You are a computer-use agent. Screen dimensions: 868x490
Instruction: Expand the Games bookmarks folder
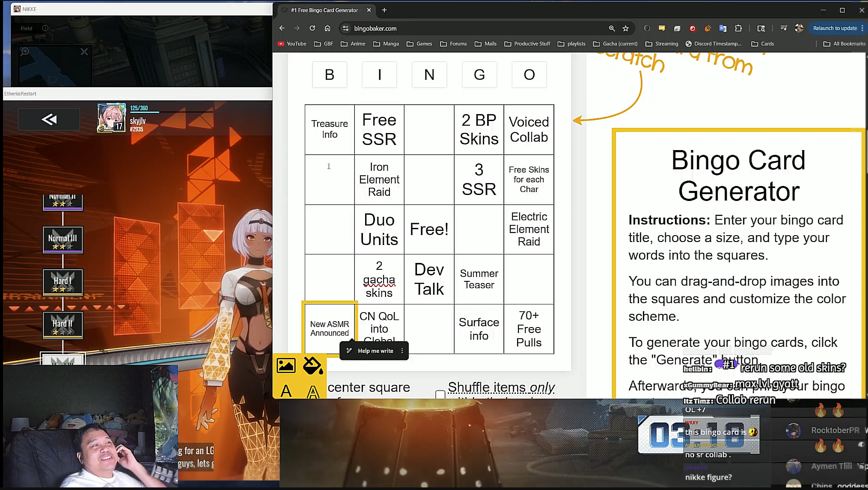click(419, 44)
